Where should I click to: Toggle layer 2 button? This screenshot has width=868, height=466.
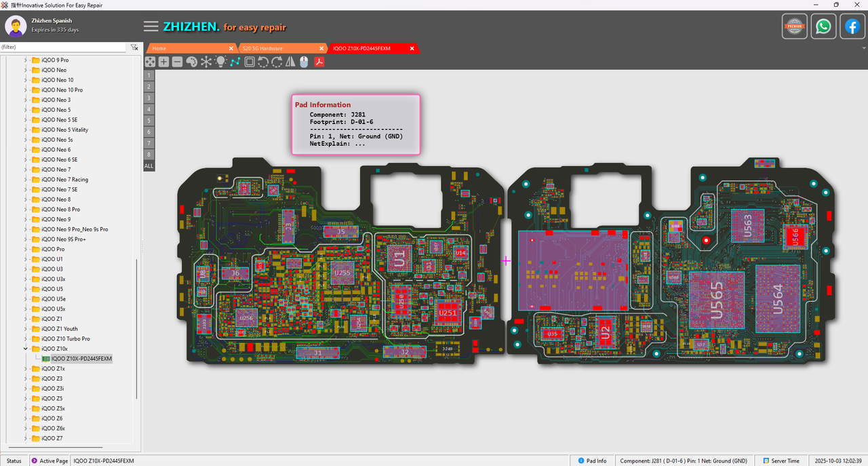(x=149, y=87)
